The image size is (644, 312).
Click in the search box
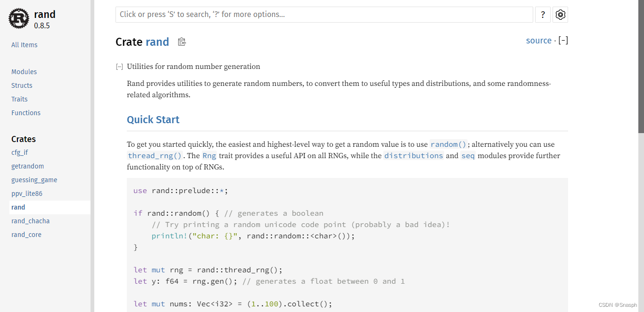click(324, 15)
